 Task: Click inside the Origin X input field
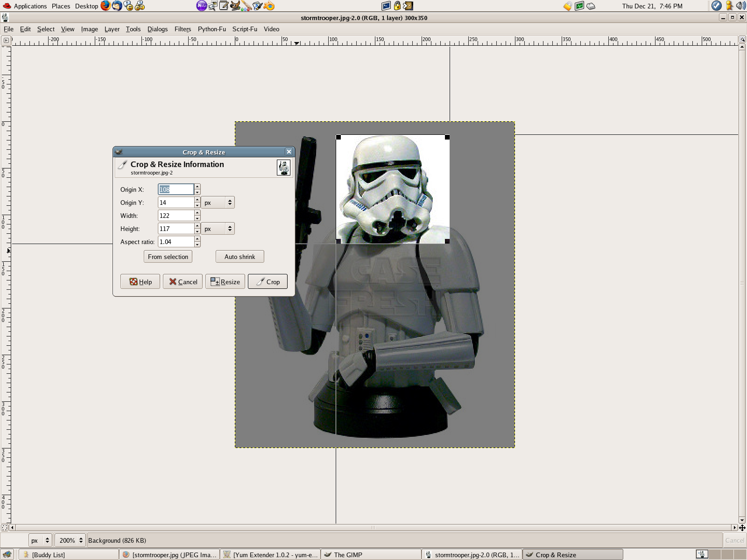point(176,189)
